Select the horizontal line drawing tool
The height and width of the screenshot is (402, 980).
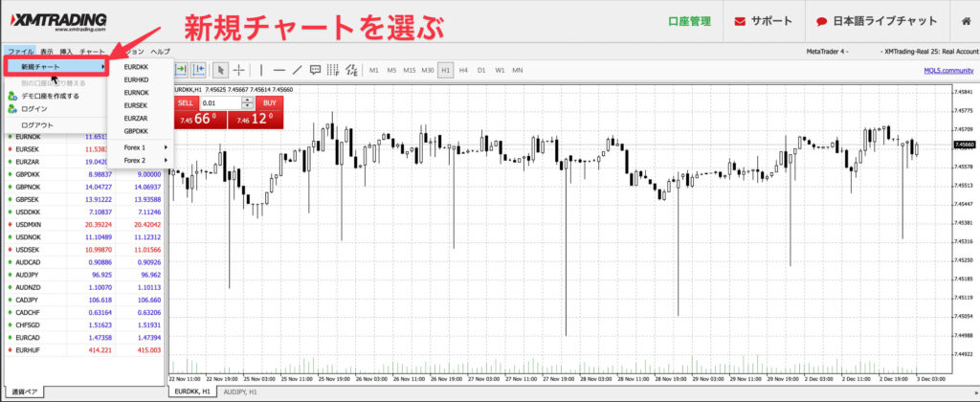tap(279, 70)
